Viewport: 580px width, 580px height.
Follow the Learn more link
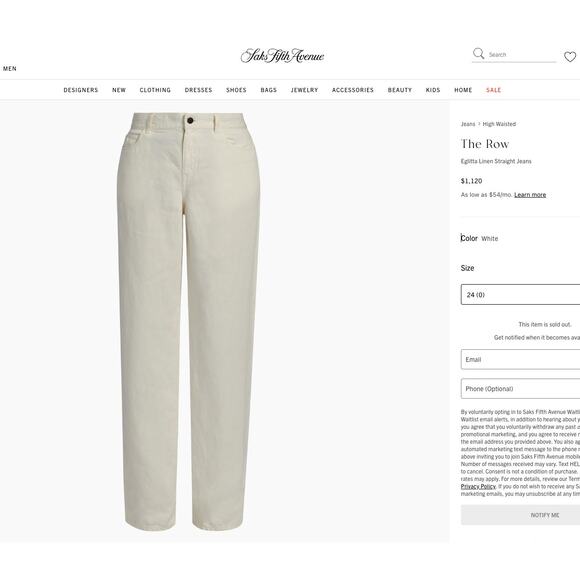530,195
